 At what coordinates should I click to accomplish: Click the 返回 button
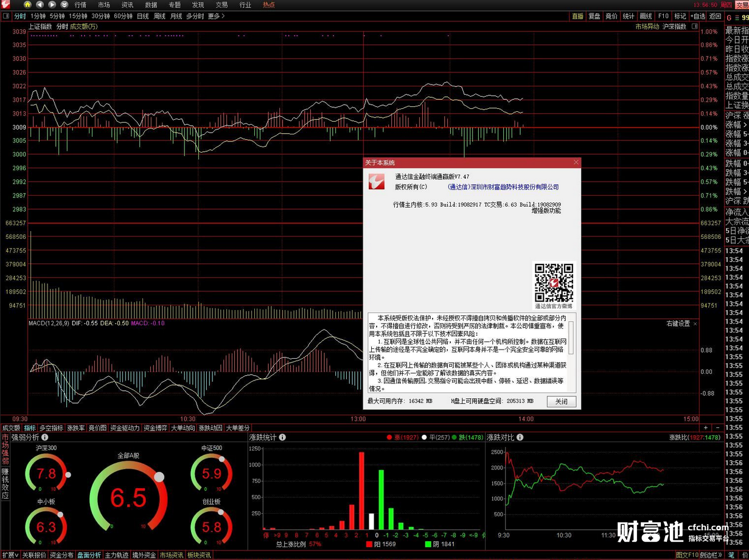point(715,16)
